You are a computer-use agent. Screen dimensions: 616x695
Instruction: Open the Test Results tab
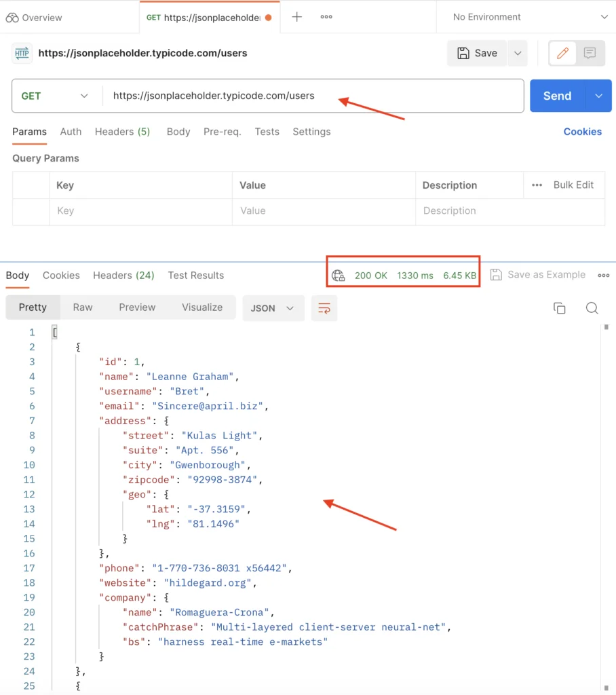pos(196,276)
